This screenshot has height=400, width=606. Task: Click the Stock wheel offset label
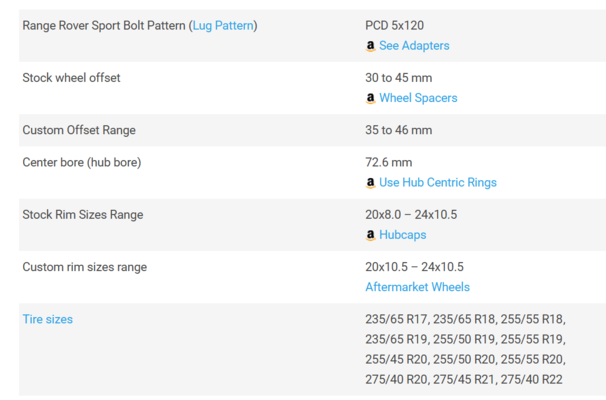click(71, 78)
